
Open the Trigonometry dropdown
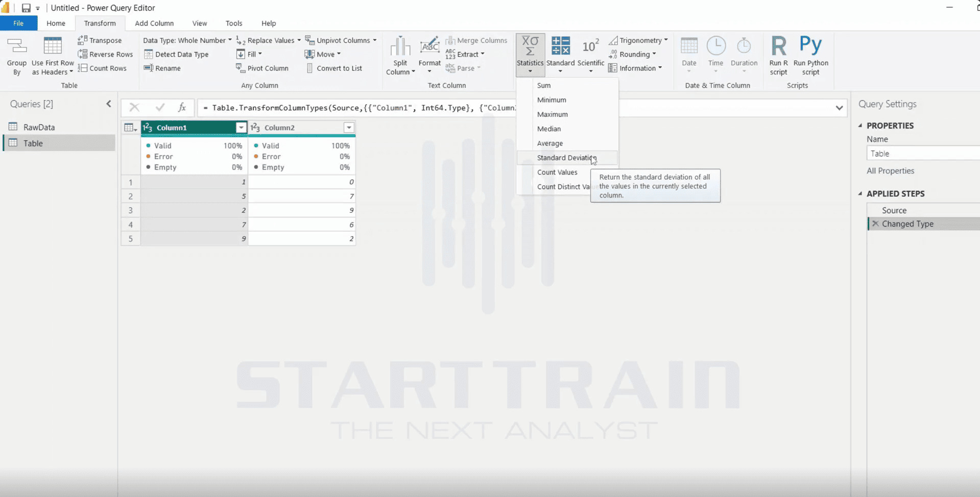pos(638,40)
